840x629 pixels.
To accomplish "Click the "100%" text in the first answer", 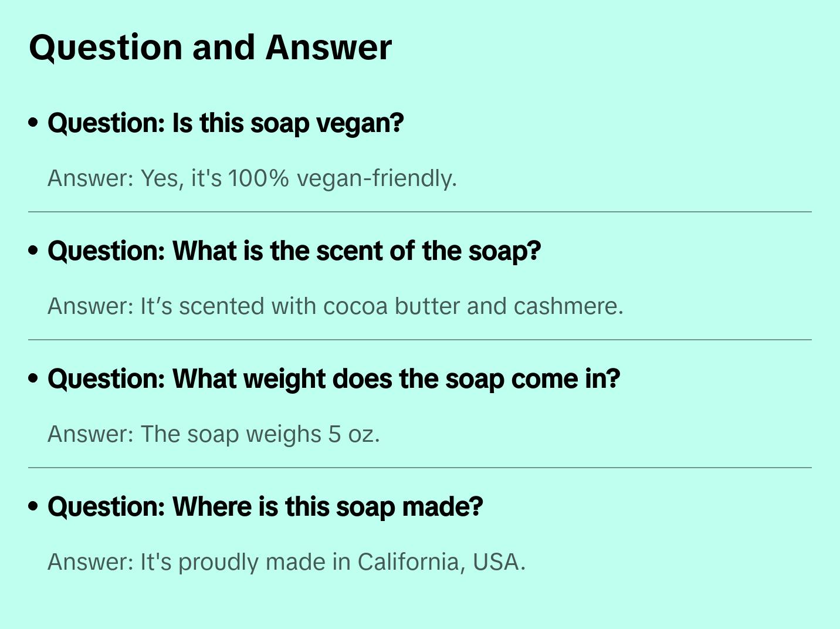I will pyautogui.click(x=258, y=178).
